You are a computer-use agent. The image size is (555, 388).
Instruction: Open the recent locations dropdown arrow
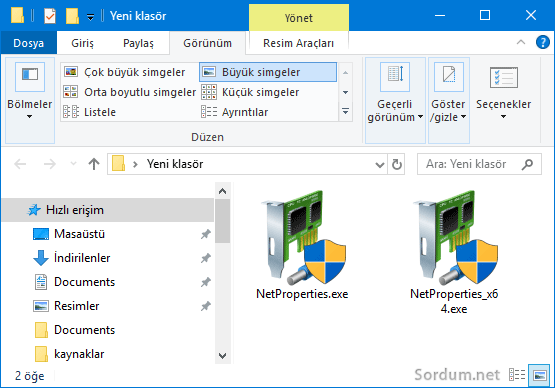73,164
